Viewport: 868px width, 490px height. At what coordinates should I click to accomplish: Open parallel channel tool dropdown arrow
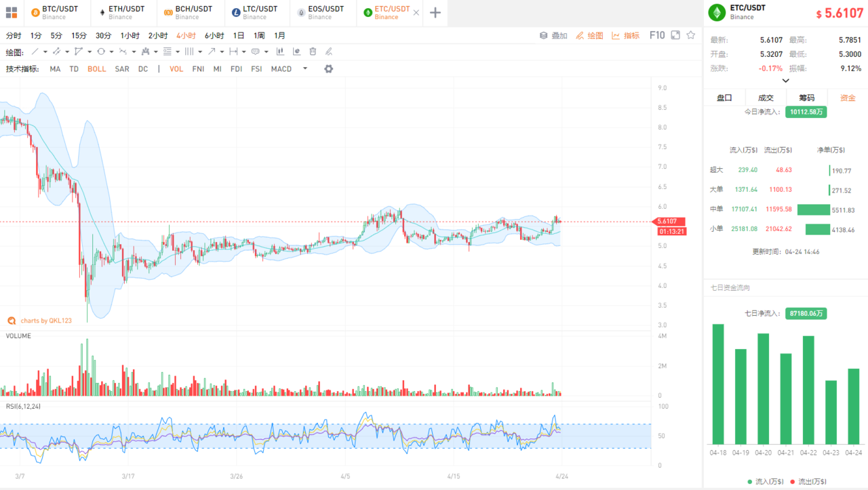click(x=67, y=52)
